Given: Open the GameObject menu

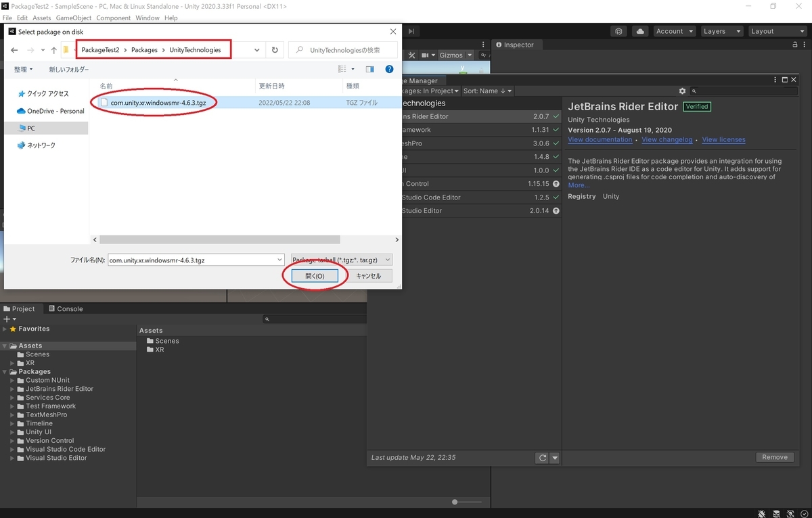Looking at the screenshot, I should pyautogui.click(x=74, y=18).
